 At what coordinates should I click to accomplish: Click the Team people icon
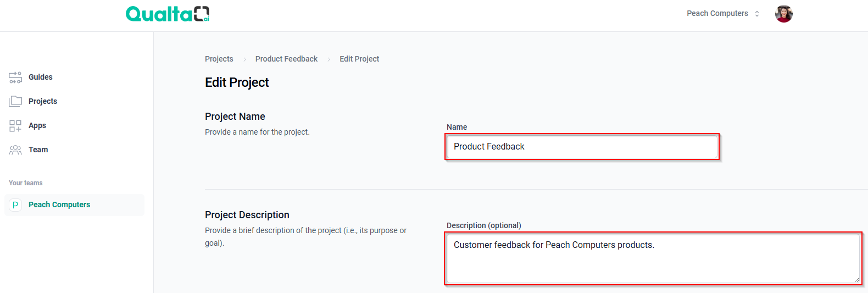[x=15, y=150]
